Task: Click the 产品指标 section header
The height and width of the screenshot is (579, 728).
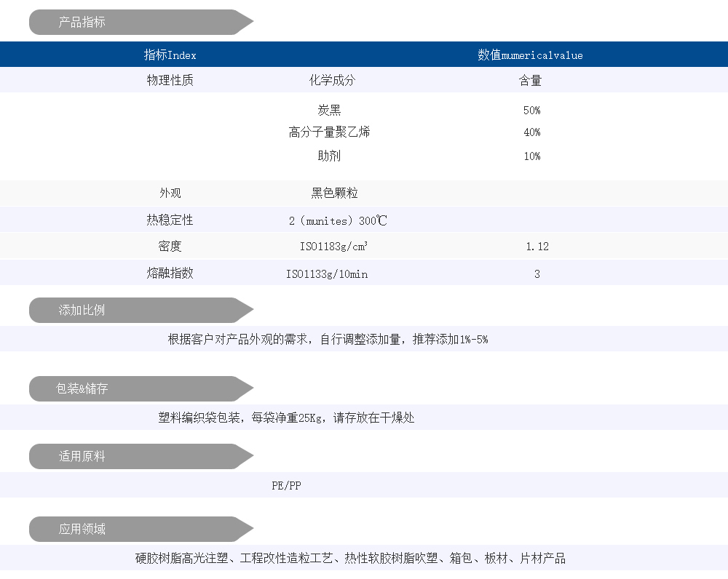Action: click(82, 23)
